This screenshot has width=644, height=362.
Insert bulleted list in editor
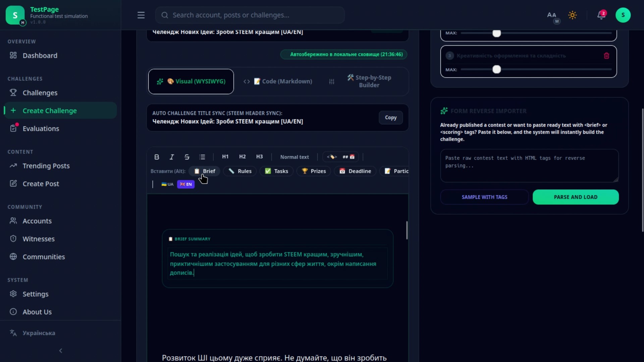[x=202, y=157]
